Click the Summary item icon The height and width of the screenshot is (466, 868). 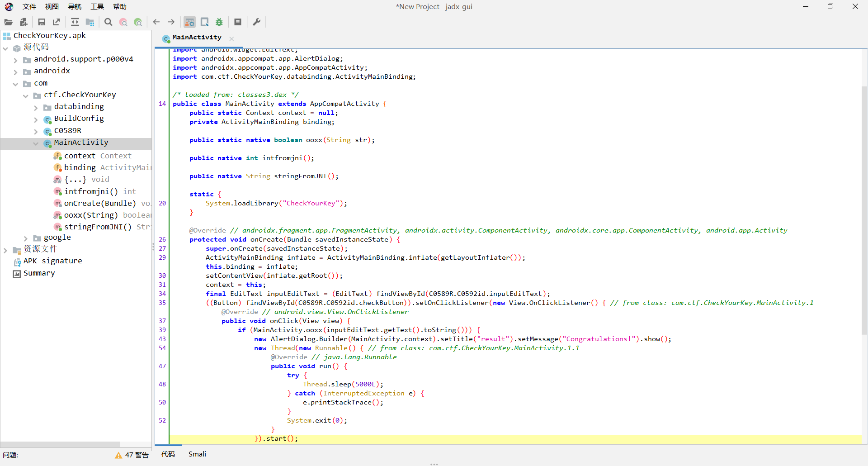click(17, 274)
